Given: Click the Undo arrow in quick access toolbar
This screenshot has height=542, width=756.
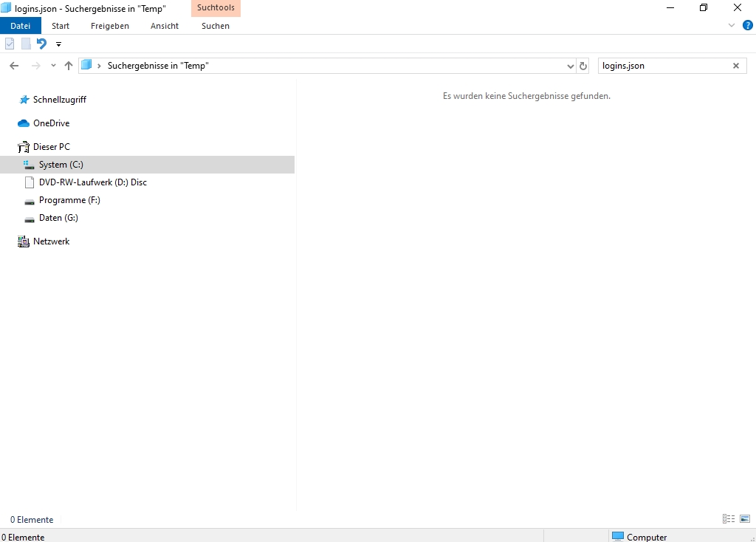Looking at the screenshot, I should tap(42, 44).
